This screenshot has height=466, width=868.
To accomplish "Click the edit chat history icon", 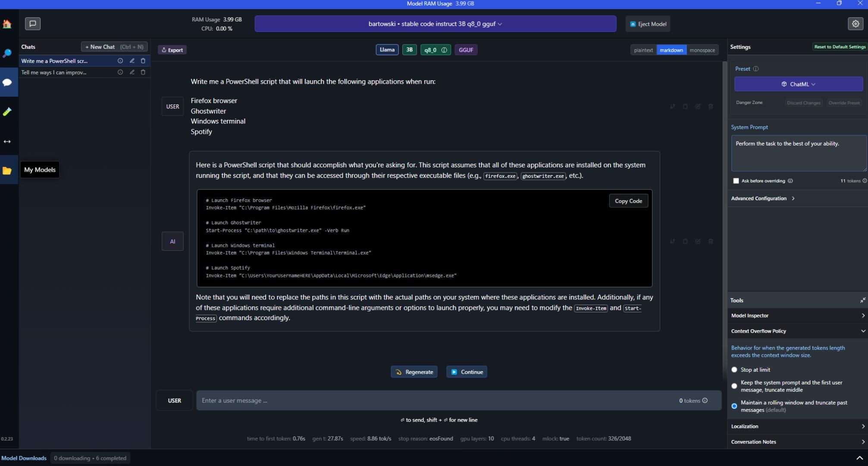I will (131, 60).
